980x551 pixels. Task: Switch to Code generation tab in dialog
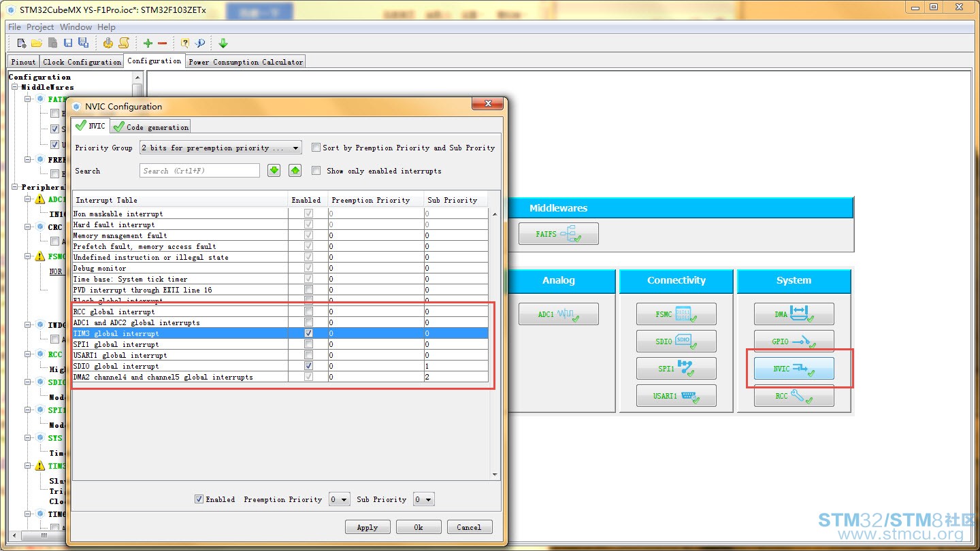coord(151,127)
